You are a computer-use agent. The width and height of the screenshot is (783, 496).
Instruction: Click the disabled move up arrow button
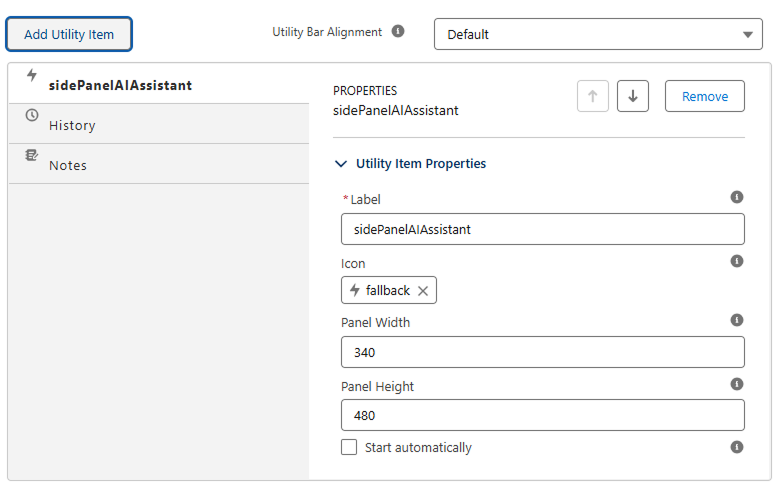click(x=593, y=96)
